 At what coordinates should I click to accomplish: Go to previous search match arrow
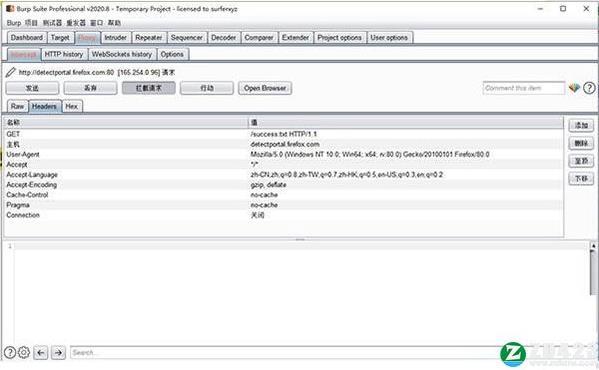[41, 352]
